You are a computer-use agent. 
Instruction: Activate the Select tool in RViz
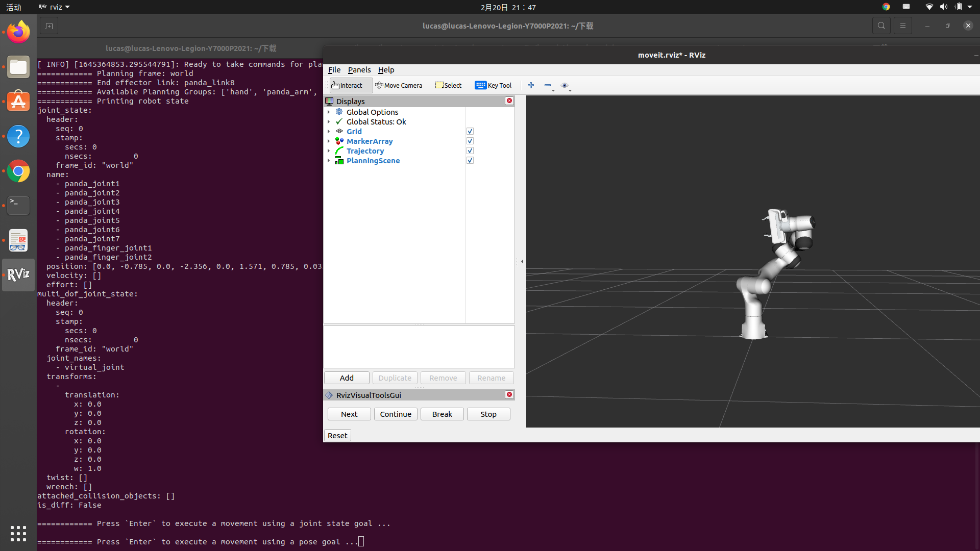(x=448, y=85)
